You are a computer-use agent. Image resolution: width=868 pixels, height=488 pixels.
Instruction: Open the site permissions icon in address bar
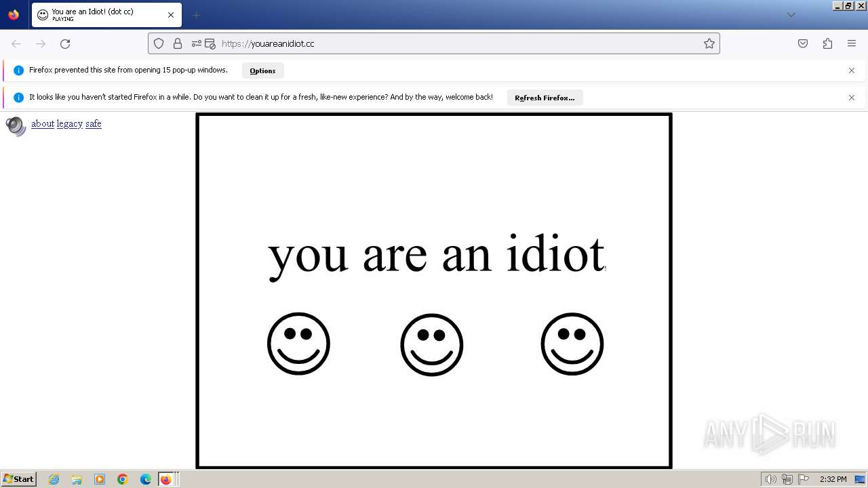pyautogui.click(x=197, y=43)
